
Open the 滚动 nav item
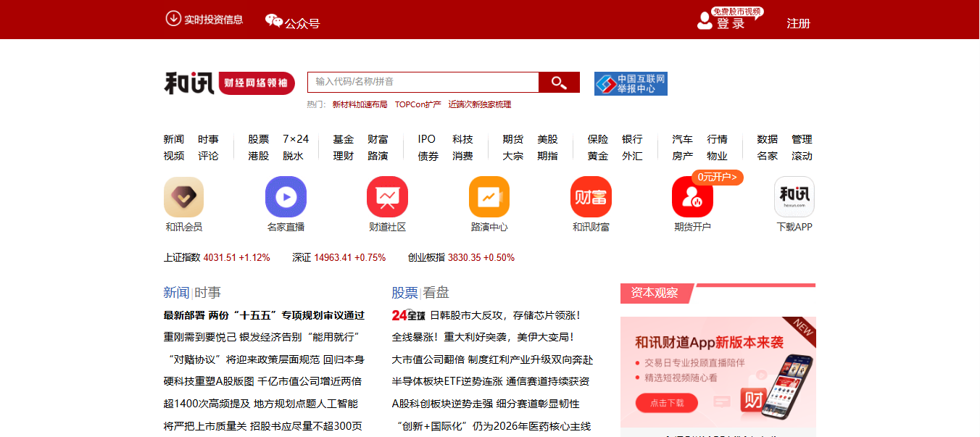tap(802, 156)
